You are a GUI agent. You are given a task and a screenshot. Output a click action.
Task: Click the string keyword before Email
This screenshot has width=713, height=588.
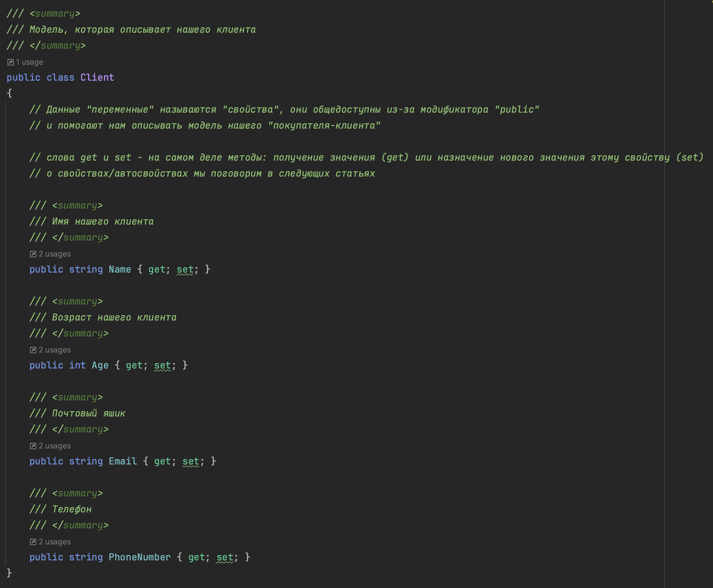point(86,461)
